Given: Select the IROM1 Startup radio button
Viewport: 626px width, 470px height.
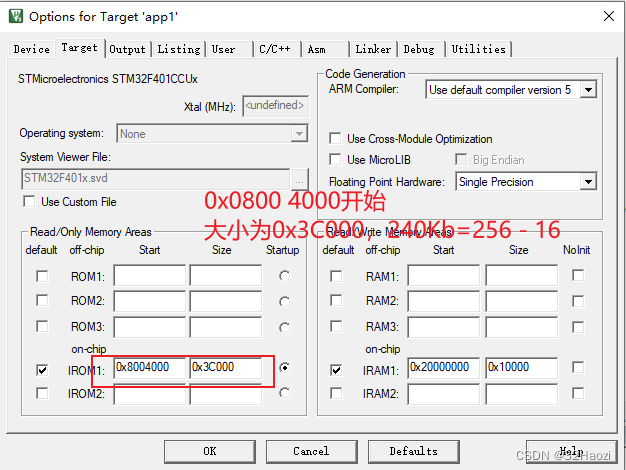Looking at the screenshot, I should (285, 368).
